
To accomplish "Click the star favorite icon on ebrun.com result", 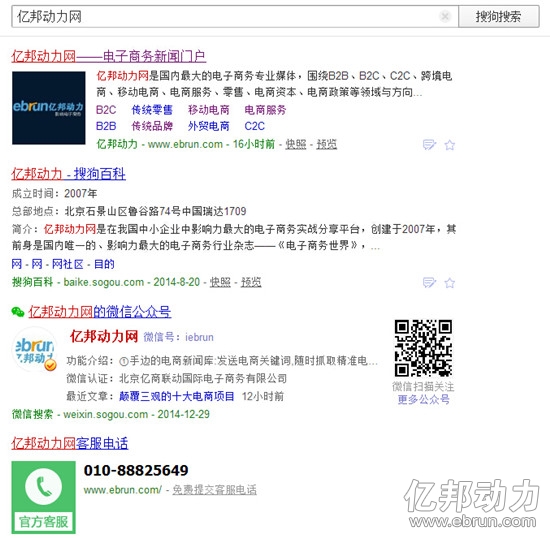I will [450, 144].
